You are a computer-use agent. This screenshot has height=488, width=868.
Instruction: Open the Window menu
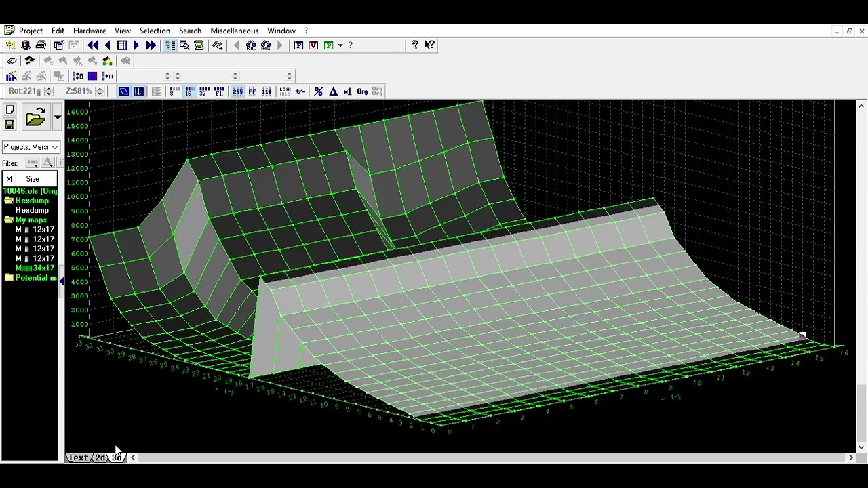(x=281, y=30)
